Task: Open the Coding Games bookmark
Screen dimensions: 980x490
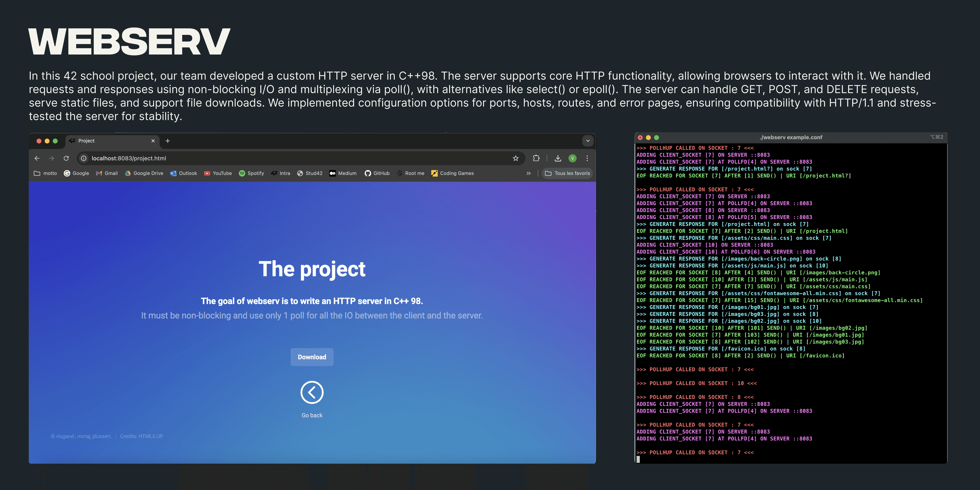Action: coord(453,173)
